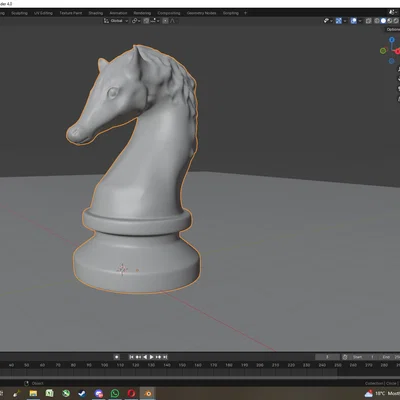Open the snapping options dropdown
Viewport: 400px width, 400px height.
pos(155,21)
